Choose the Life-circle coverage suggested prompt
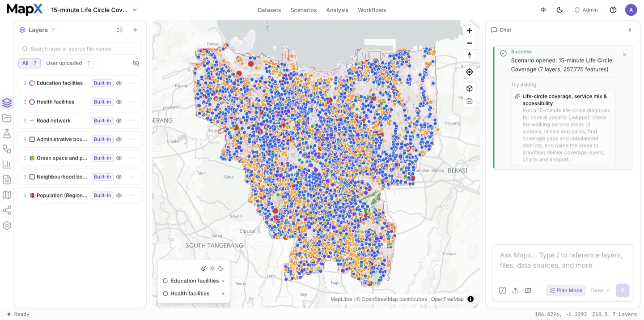The image size is (644, 320). (x=563, y=128)
